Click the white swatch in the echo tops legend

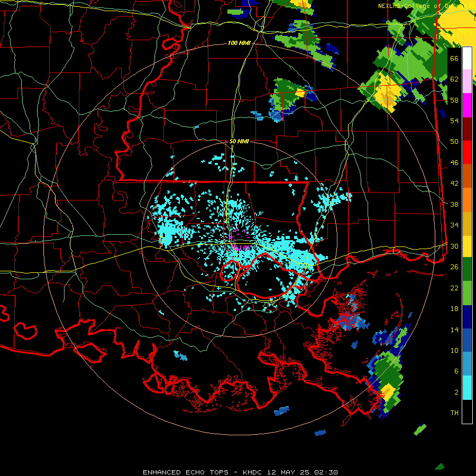click(467, 58)
